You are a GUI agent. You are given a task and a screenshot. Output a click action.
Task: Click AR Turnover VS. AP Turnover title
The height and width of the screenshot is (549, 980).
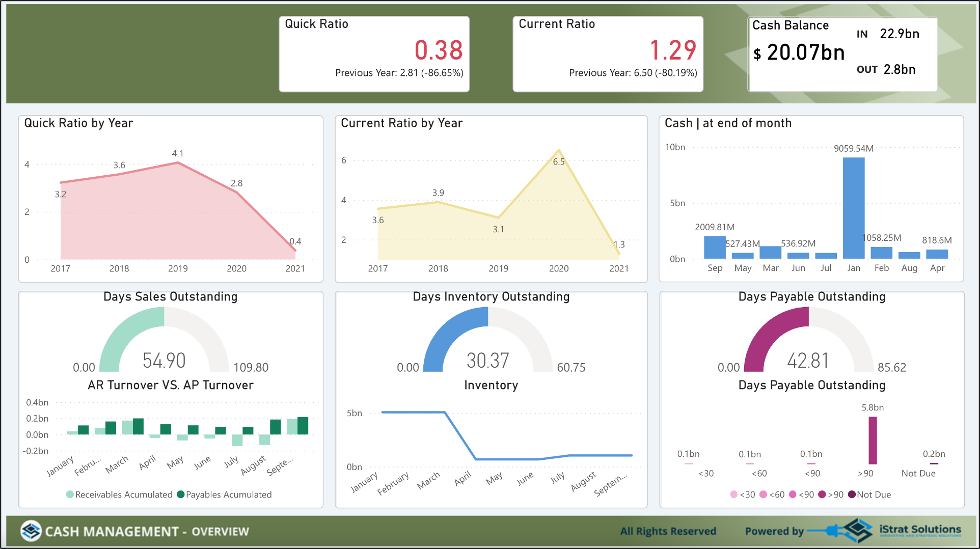click(x=171, y=385)
